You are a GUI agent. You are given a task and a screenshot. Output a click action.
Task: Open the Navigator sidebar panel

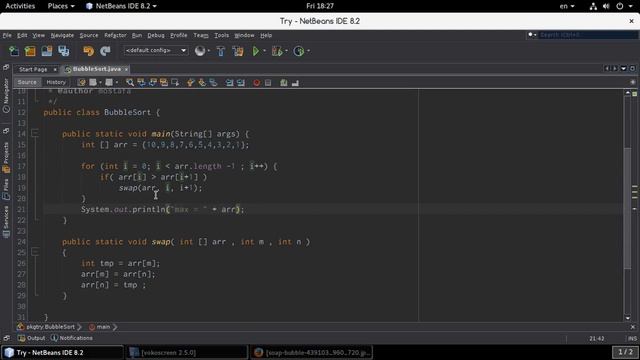click(x=6, y=96)
